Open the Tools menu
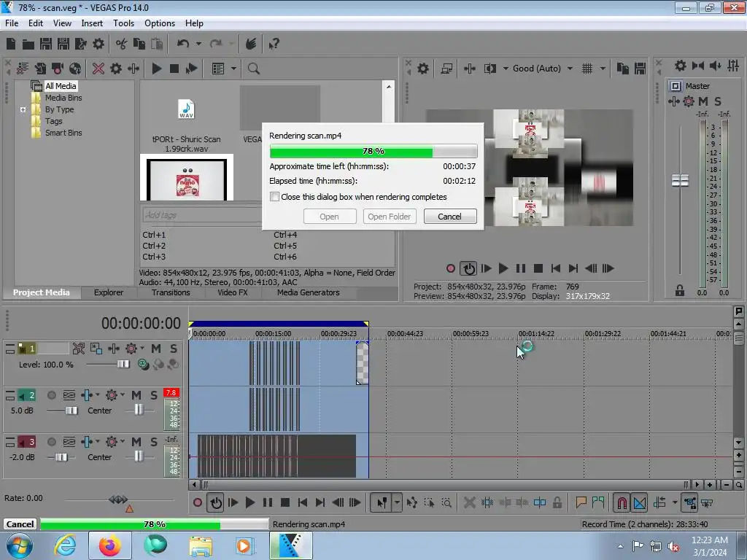This screenshot has height=560, width=747. click(123, 23)
